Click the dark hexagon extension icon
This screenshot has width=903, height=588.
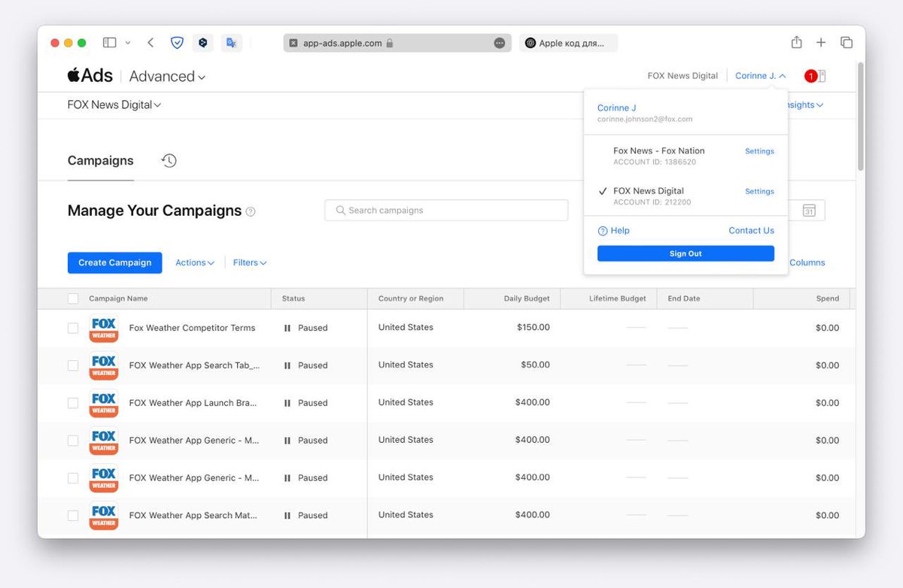point(202,43)
